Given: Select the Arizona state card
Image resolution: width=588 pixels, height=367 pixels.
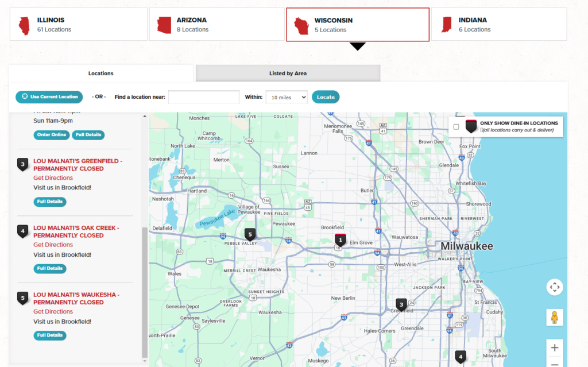Looking at the screenshot, I should [x=216, y=24].
